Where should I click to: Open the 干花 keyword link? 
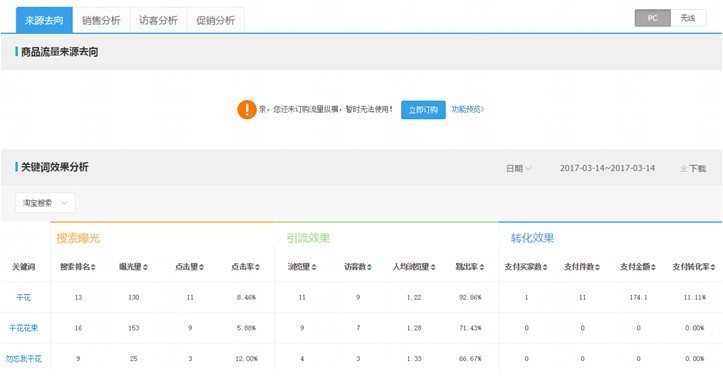coord(24,298)
